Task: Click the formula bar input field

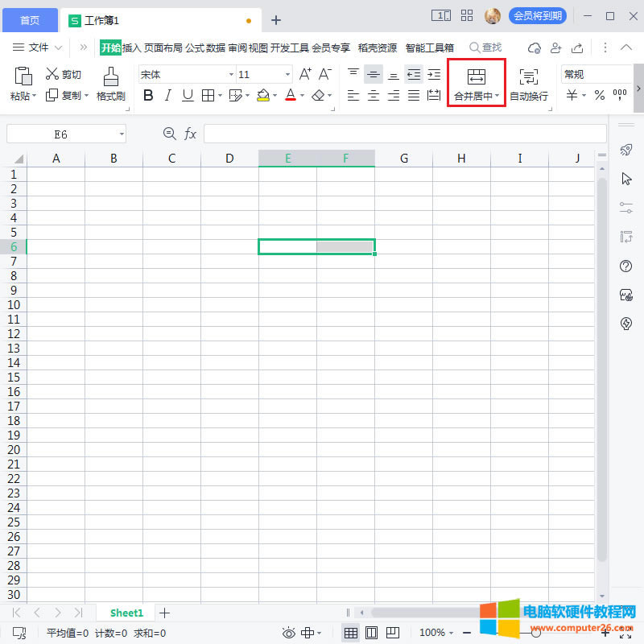Action: (404, 134)
